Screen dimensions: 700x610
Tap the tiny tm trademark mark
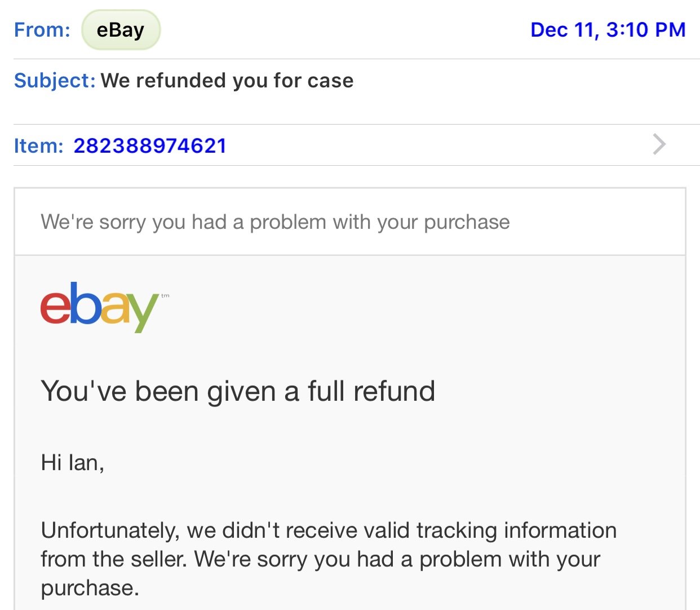tap(165, 295)
